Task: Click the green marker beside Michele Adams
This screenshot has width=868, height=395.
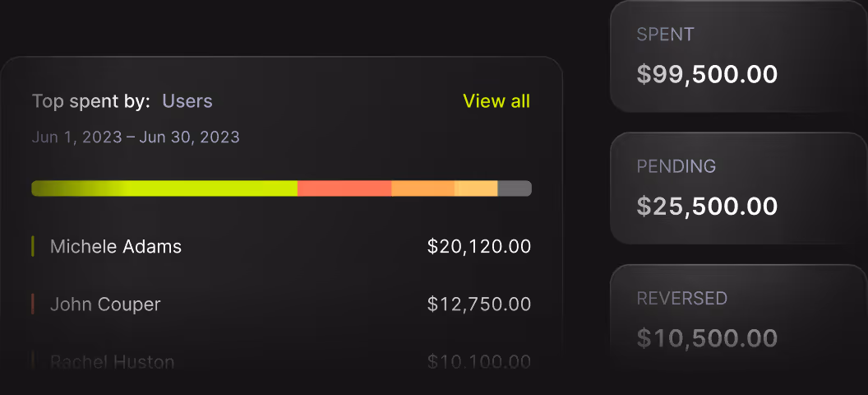Action: tap(33, 246)
